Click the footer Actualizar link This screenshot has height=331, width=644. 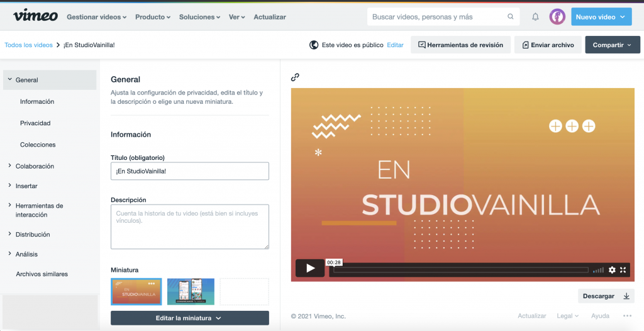tap(532, 316)
